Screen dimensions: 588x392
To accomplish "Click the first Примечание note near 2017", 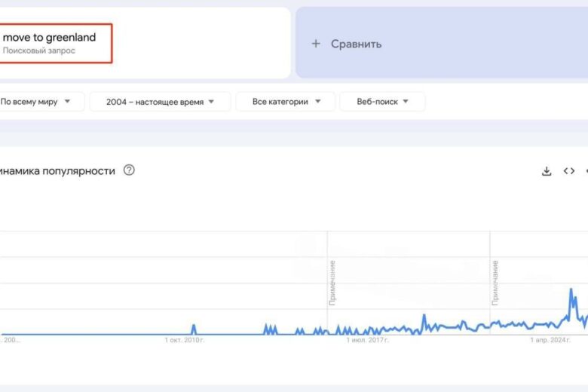I will pos(332,283).
